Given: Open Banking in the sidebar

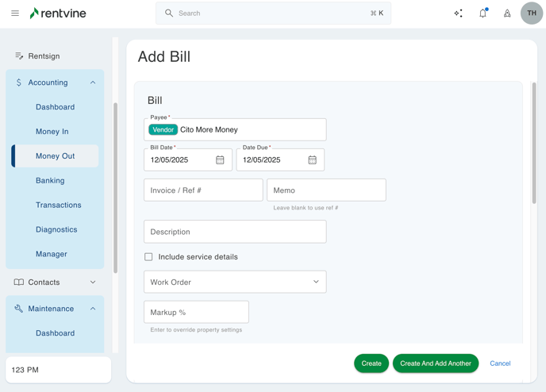Looking at the screenshot, I should (x=50, y=181).
